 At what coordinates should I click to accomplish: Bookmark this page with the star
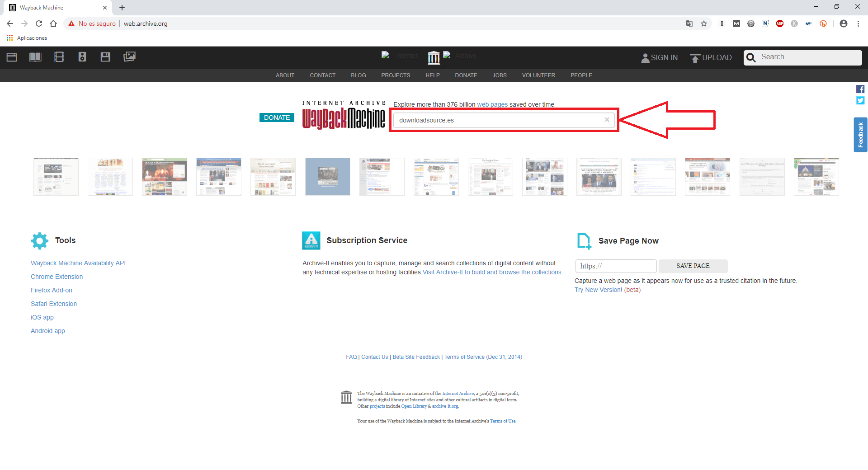(x=704, y=23)
